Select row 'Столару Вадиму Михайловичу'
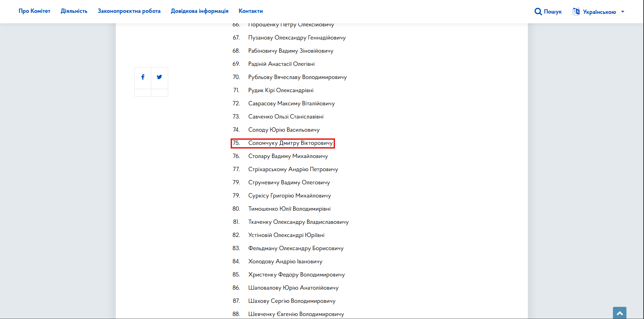This screenshot has height=319, width=644. [288, 156]
